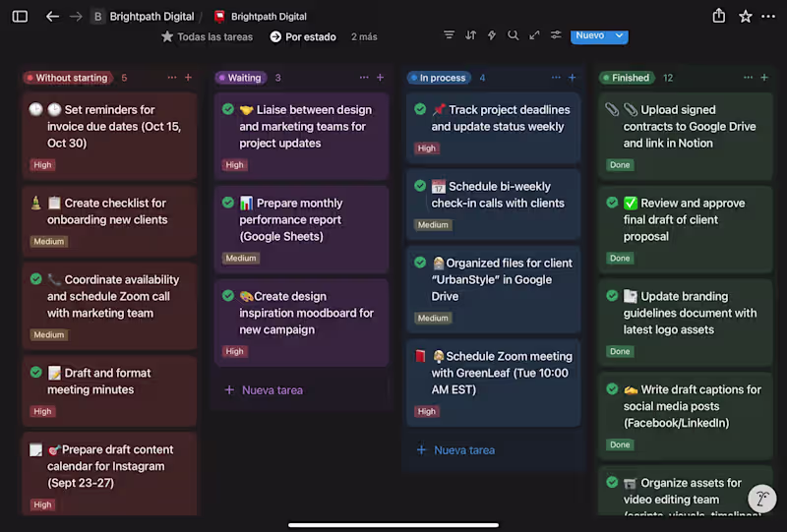This screenshot has width=787, height=532.
Task: Open options for Waiting column
Action: [364, 78]
